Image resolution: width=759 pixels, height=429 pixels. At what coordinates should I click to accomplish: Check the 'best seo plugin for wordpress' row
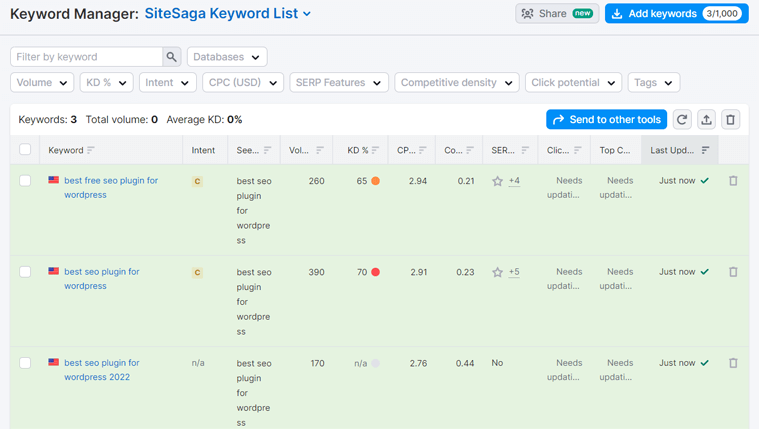(x=25, y=272)
